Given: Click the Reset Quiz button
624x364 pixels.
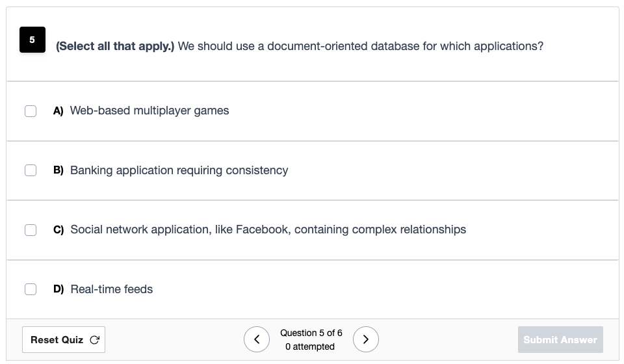Looking at the screenshot, I should point(64,340).
